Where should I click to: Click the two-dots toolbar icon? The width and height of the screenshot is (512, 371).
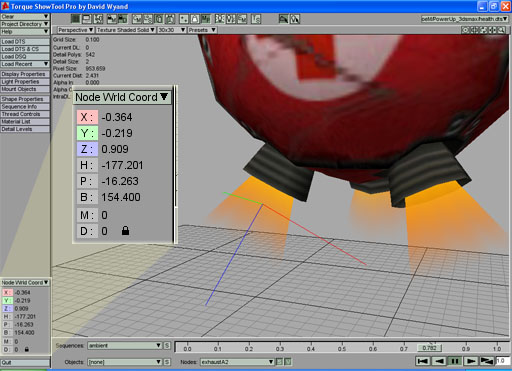coord(184,19)
